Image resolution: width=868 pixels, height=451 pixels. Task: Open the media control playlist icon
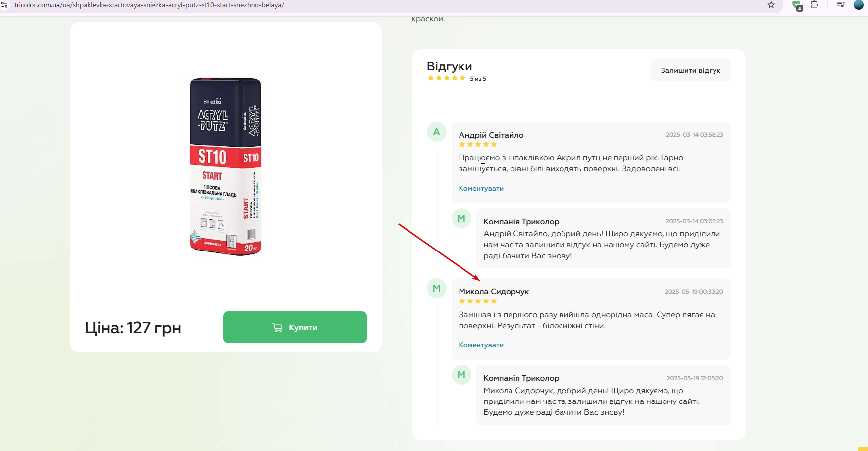coord(841,5)
